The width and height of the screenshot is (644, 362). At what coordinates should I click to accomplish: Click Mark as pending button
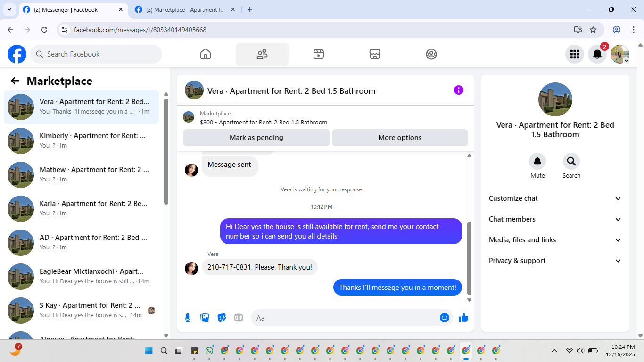[256, 138]
